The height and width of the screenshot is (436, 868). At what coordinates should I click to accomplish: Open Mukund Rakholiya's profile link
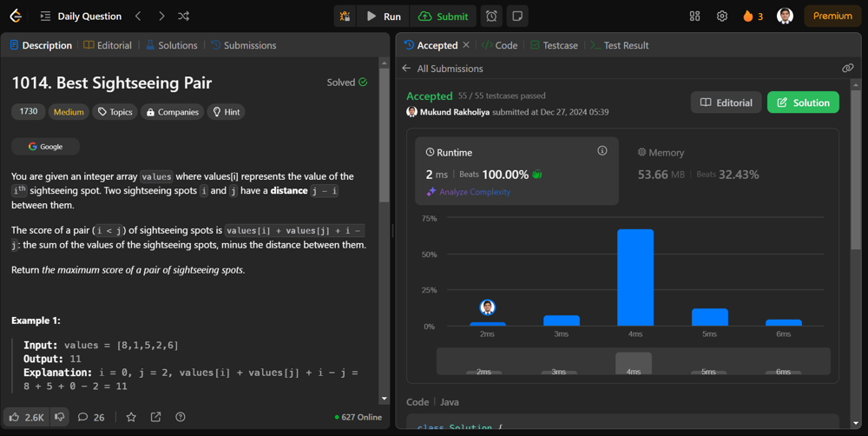455,112
